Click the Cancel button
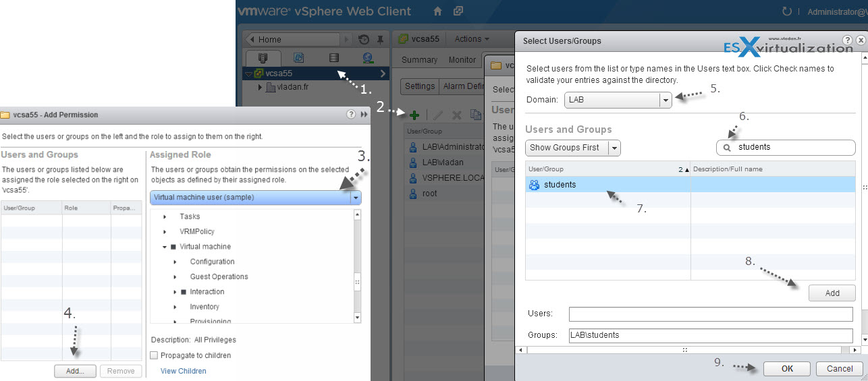Screen dimensions: 868x381 tap(840, 369)
